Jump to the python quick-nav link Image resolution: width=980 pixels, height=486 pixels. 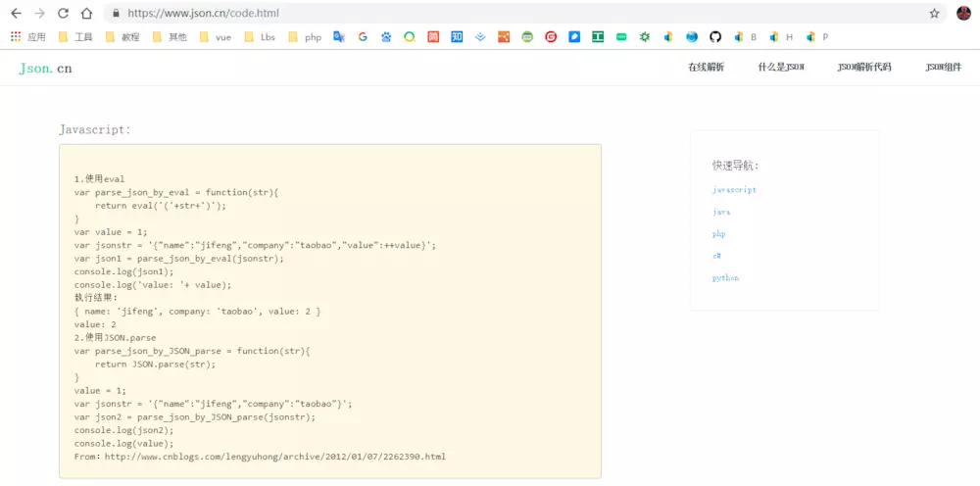[725, 278]
